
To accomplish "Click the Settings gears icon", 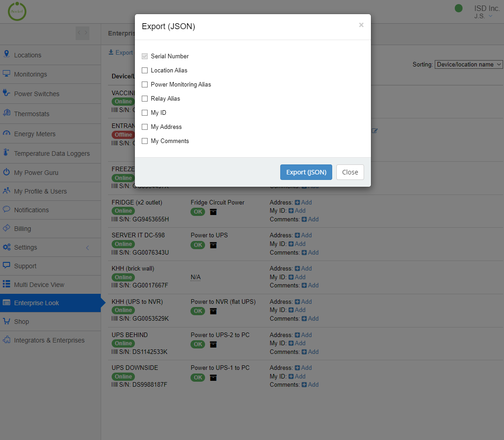I will tap(6, 247).
